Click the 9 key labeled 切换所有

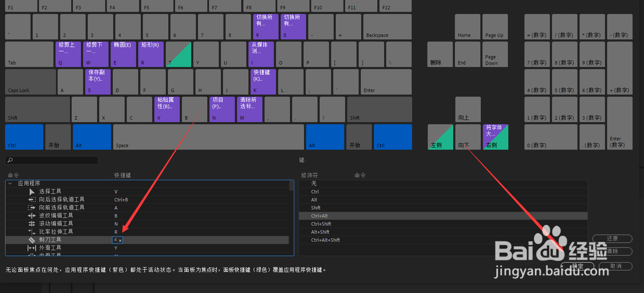266,27
